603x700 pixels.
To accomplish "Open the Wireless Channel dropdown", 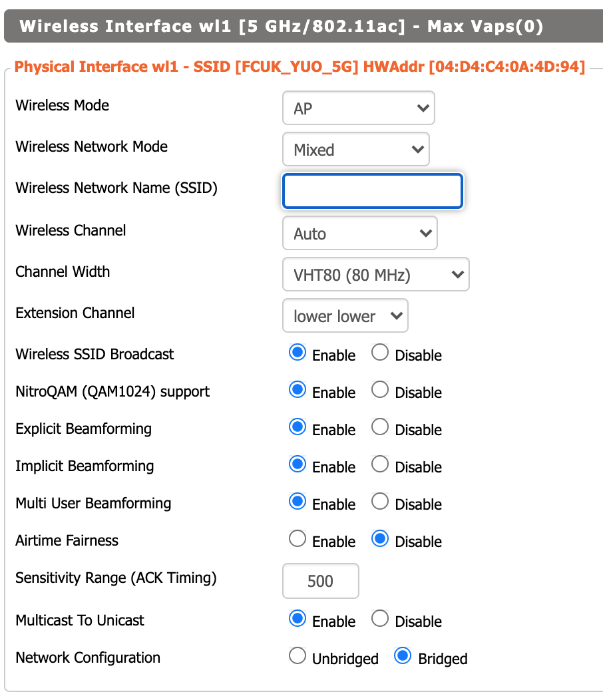I will pyautogui.click(x=359, y=234).
